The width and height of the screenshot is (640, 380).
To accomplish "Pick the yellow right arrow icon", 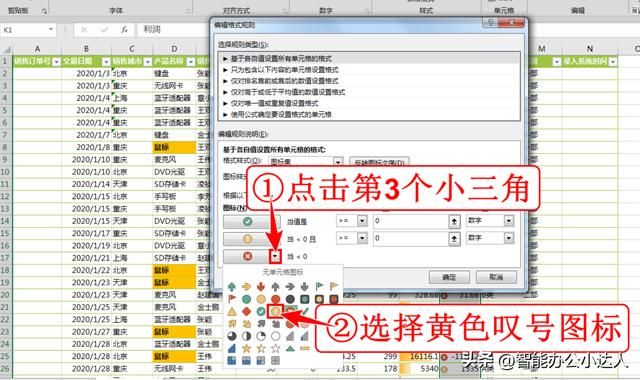I will pos(247,287).
